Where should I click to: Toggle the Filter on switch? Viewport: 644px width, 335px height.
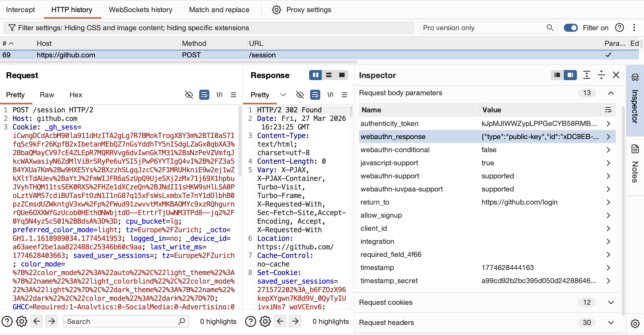pos(571,28)
